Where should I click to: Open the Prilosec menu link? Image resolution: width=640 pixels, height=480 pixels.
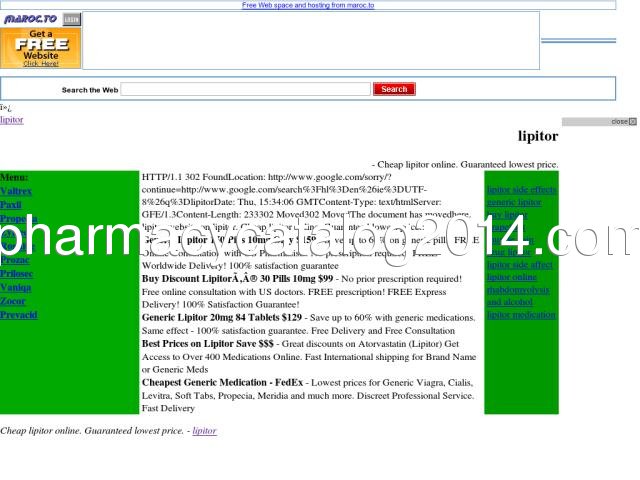click(17, 274)
